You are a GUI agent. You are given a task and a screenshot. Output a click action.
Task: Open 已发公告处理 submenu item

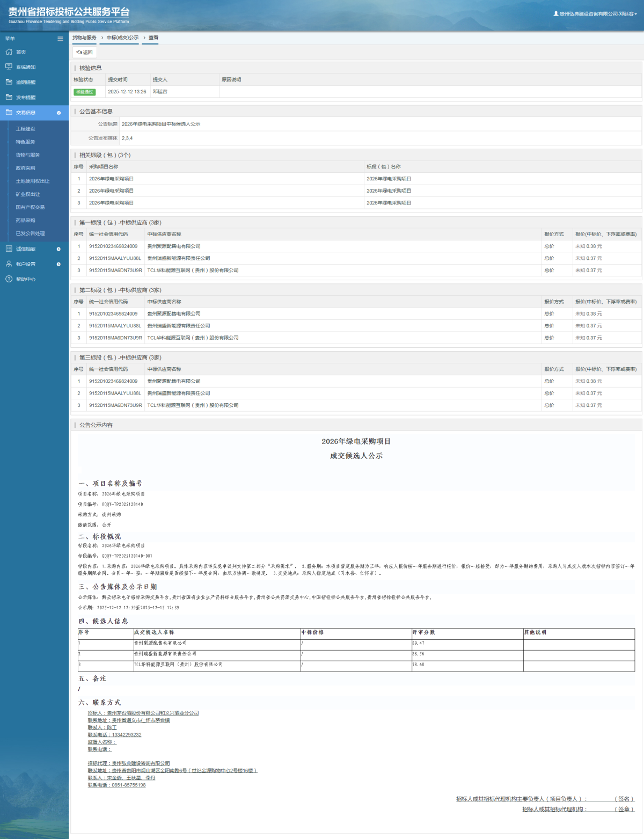click(x=30, y=234)
